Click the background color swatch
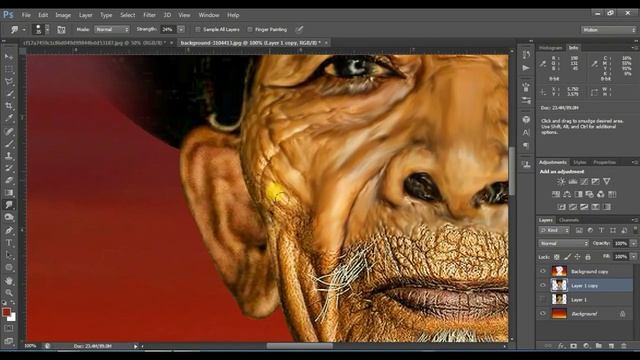640x360 pixels. tap(13, 318)
